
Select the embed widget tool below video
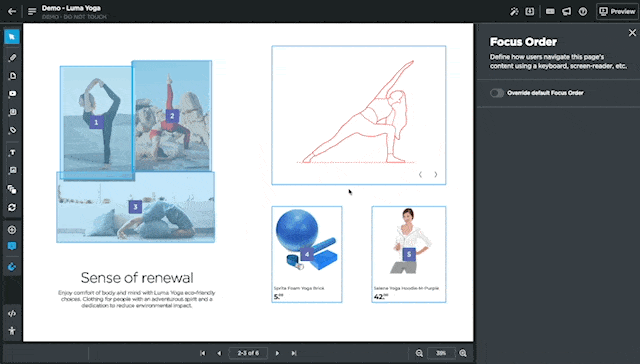pyautogui.click(x=12, y=112)
